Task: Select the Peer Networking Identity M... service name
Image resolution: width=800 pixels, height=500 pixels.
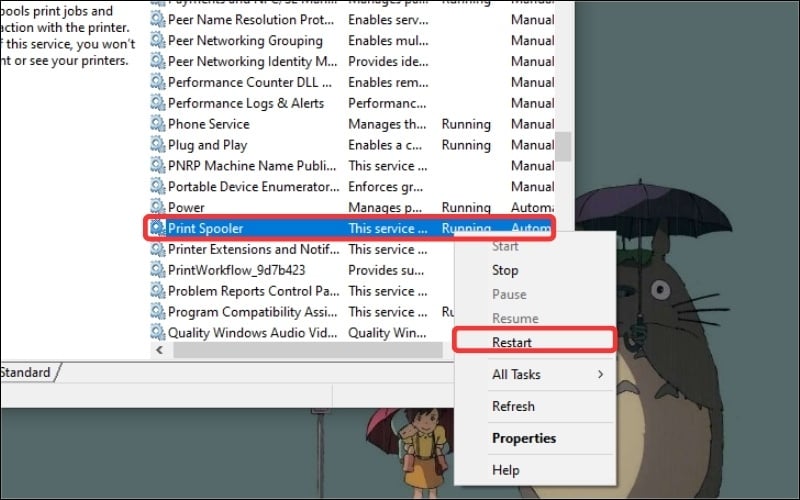Action: (x=253, y=61)
